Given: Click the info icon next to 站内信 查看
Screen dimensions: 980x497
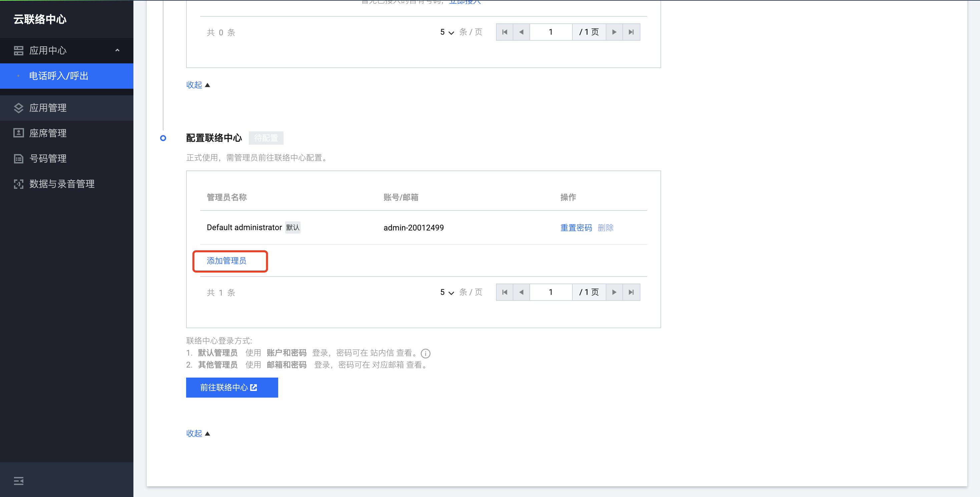Looking at the screenshot, I should tap(426, 354).
